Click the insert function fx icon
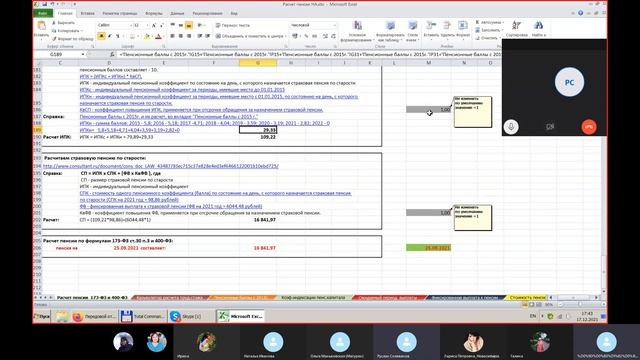Viewport: 640px width, 360px height. (x=112, y=54)
